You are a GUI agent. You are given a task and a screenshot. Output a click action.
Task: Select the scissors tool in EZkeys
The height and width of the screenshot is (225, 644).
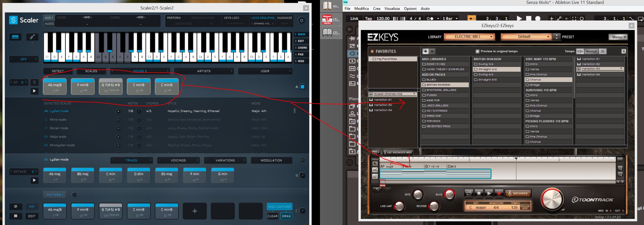click(375, 170)
